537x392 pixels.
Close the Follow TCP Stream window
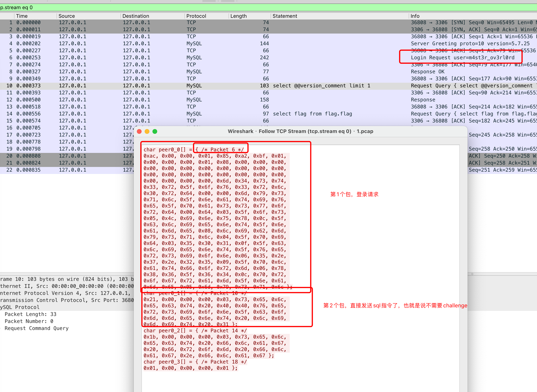[139, 131]
